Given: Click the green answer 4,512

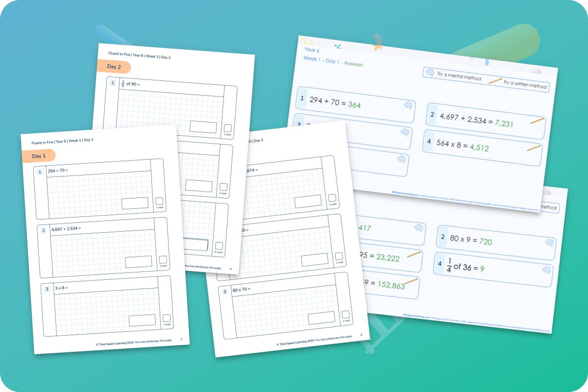Looking at the screenshot, I should pyautogui.click(x=479, y=147).
